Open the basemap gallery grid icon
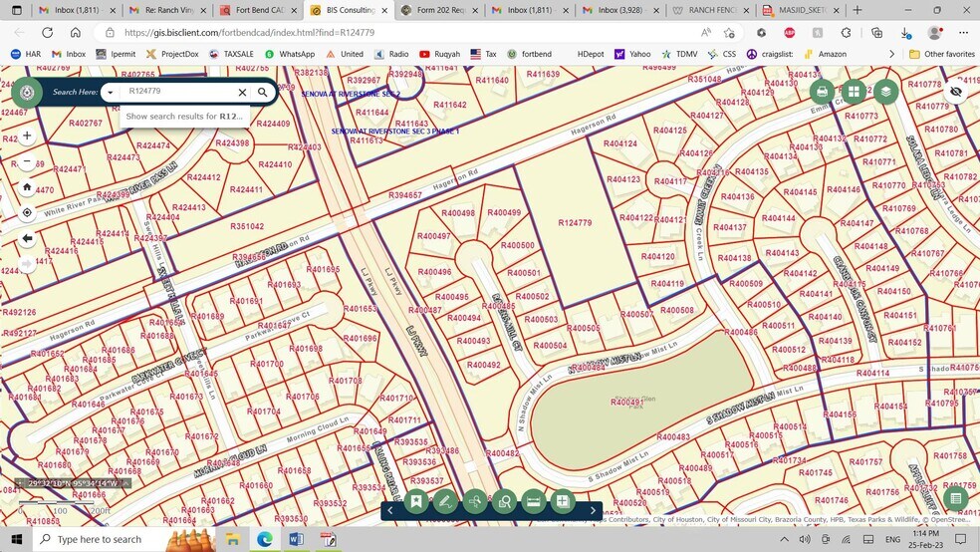 (x=854, y=92)
